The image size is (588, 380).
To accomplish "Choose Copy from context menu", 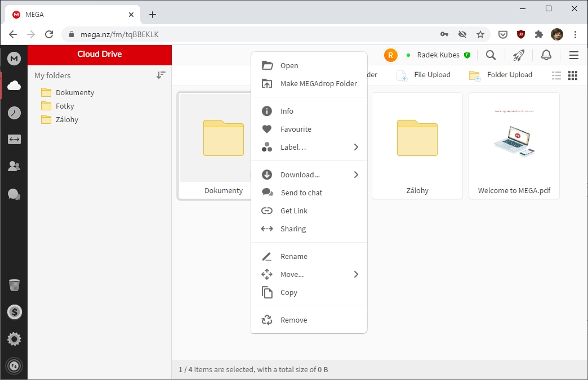I will [x=309, y=292].
